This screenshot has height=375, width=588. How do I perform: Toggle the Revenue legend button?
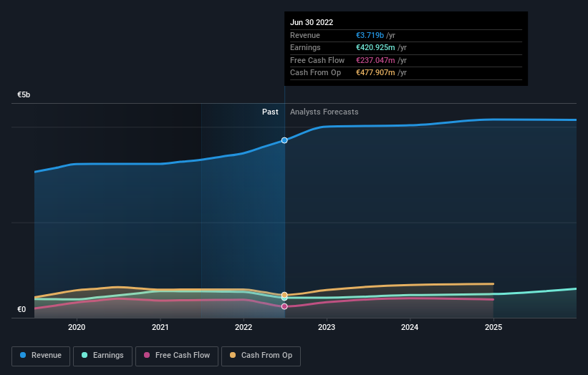pos(41,356)
